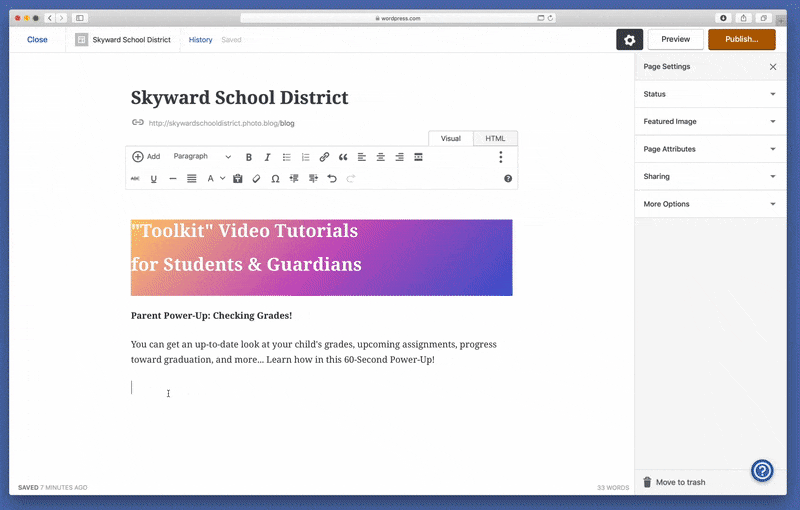The width and height of the screenshot is (800, 510).
Task: Close the Page Settings panel
Action: pos(773,67)
